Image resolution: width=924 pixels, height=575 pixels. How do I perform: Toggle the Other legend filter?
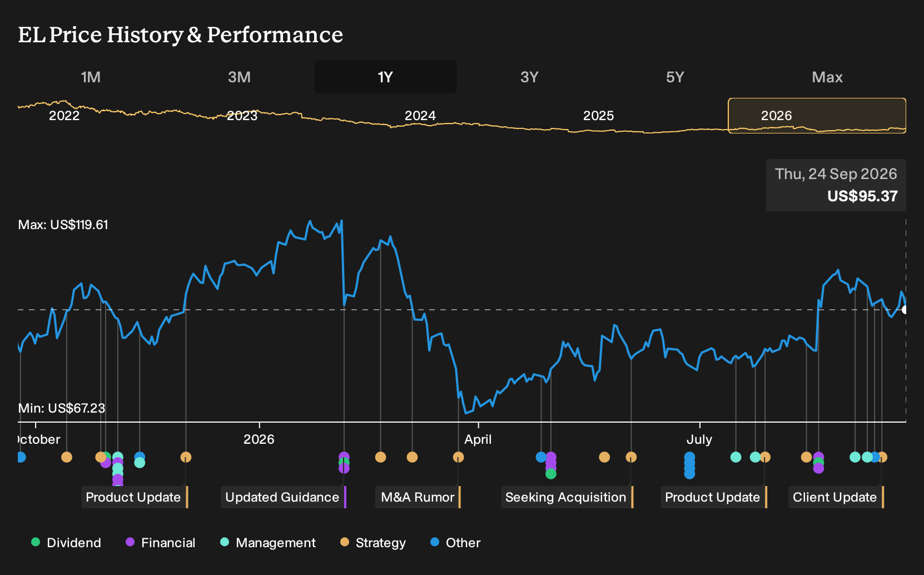[455, 543]
